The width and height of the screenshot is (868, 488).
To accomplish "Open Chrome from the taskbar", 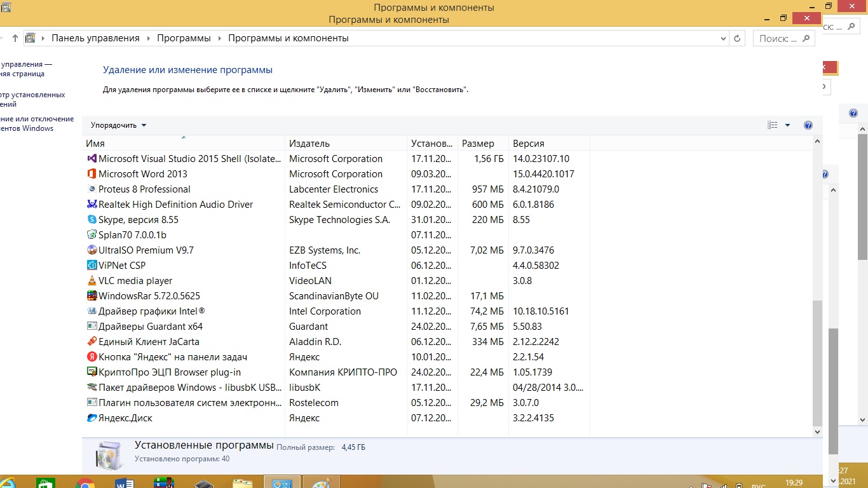I will pyautogui.click(x=85, y=484).
